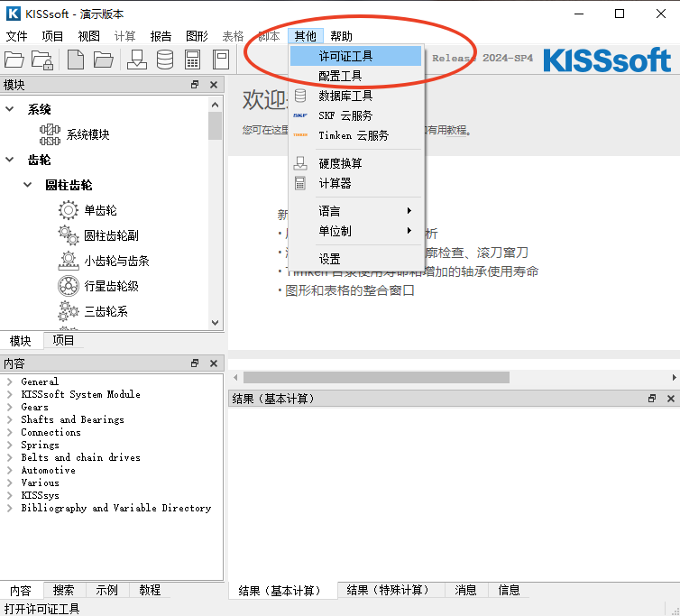This screenshot has height=616, width=680.
Task: Open the 报告 menu
Action: coord(161,36)
